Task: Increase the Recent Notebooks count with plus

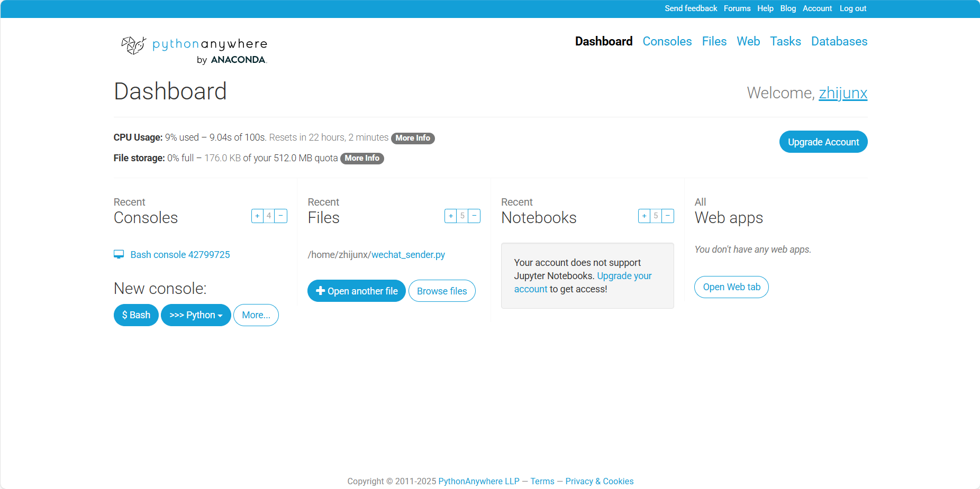Action: point(644,216)
